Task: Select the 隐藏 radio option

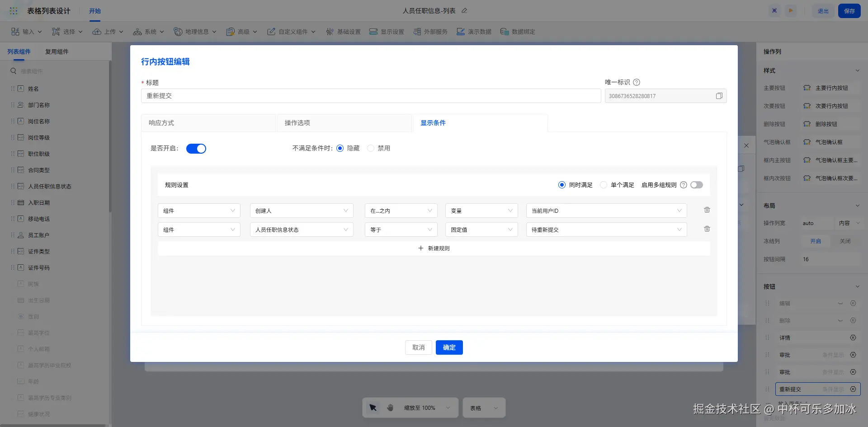Action: coord(340,148)
